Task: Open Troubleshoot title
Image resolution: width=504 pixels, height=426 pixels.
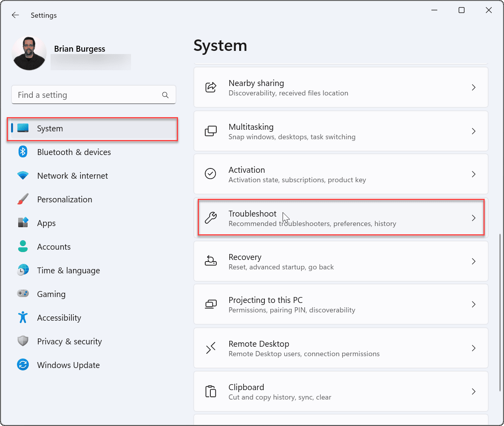Action: tap(253, 214)
